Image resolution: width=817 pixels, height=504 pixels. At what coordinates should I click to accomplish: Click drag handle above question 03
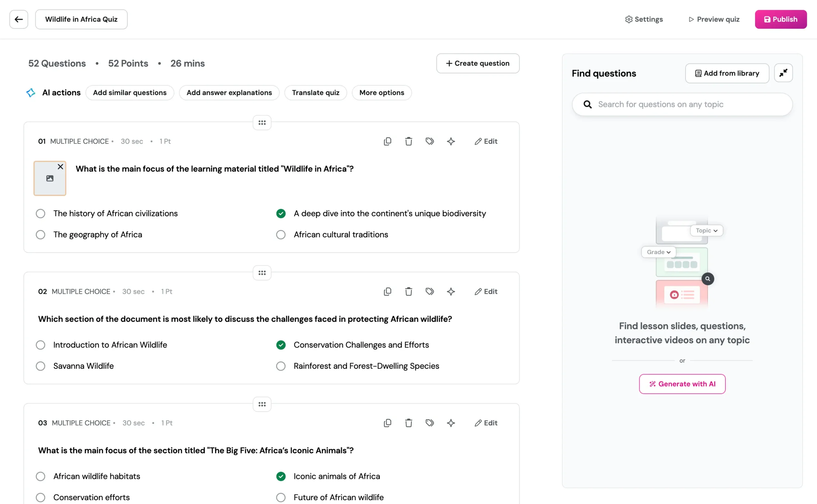tap(262, 404)
